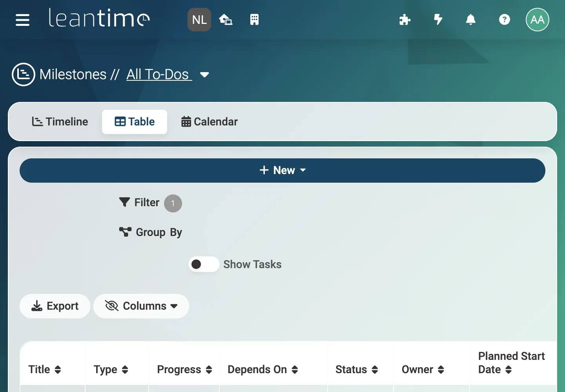The width and height of the screenshot is (565, 392).
Task: Click the Leantime logo
Action: (99, 18)
